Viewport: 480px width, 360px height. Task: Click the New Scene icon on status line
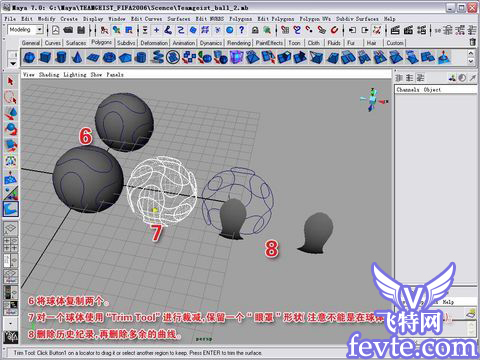tap(55, 30)
